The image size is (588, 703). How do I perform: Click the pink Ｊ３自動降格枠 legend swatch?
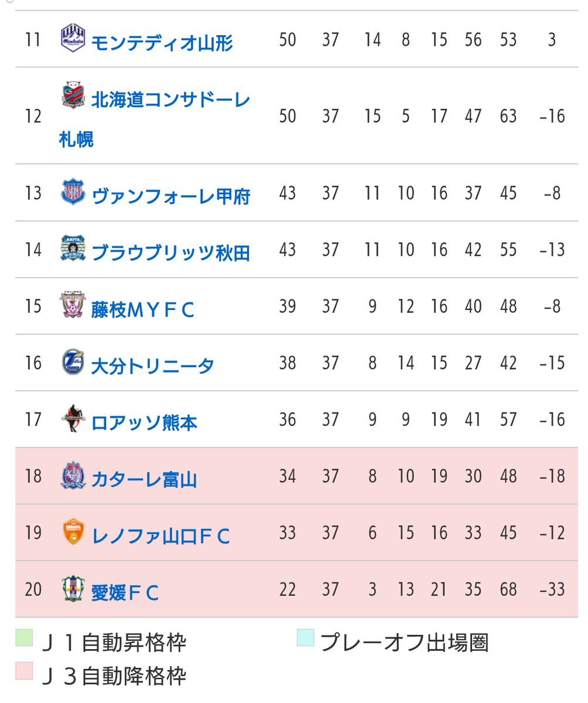24,671
